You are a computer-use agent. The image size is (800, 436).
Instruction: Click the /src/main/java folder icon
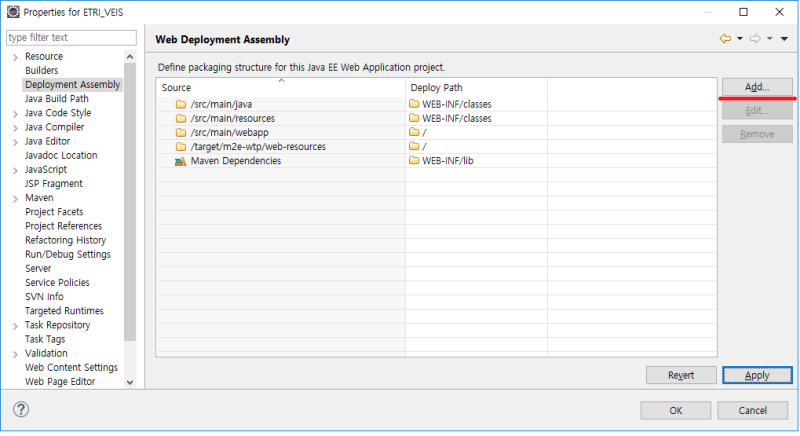point(181,105)
